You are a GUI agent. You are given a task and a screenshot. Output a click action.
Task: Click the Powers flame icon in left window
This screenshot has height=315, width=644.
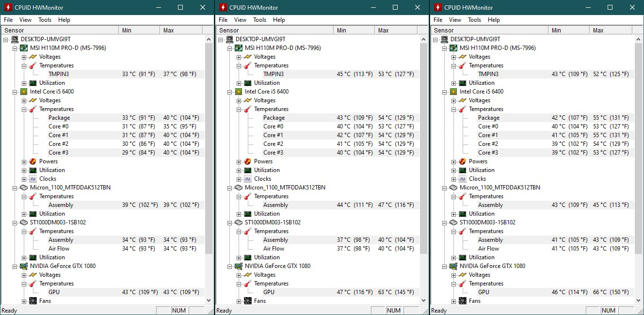point(32,161)
